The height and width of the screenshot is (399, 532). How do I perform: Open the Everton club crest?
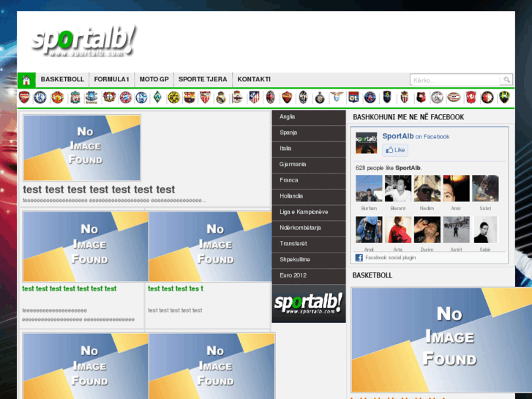tap(91, 97)
